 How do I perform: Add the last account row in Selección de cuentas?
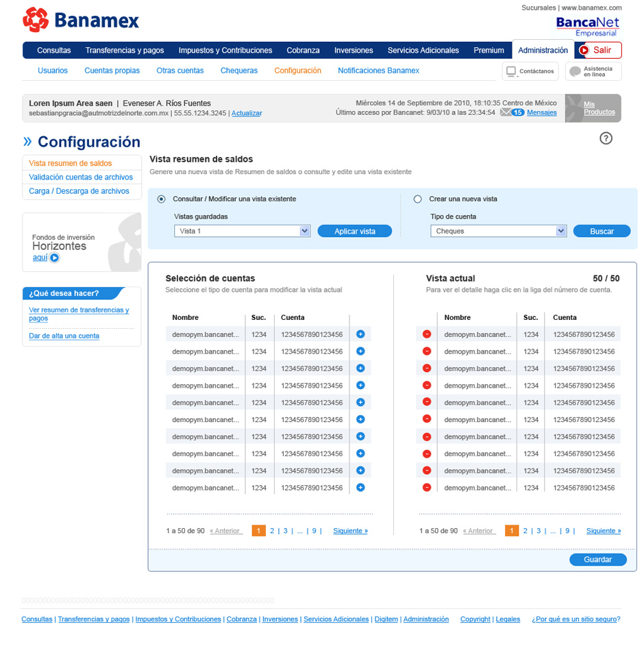360,487
